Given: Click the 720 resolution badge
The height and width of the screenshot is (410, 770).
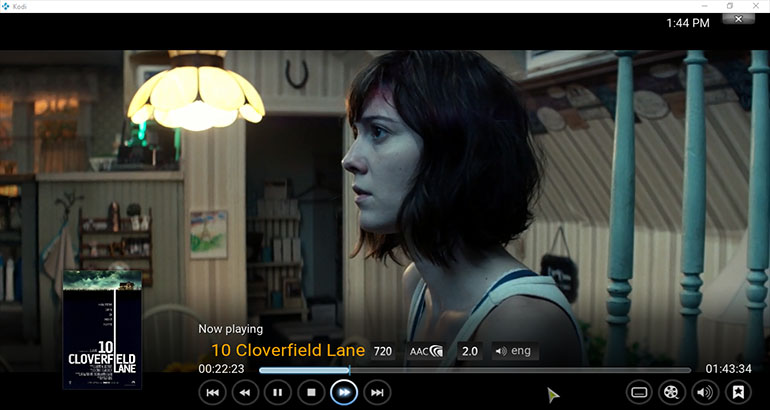Looking at the screenshot, I should pyautogui.click(x=383, y=351).
